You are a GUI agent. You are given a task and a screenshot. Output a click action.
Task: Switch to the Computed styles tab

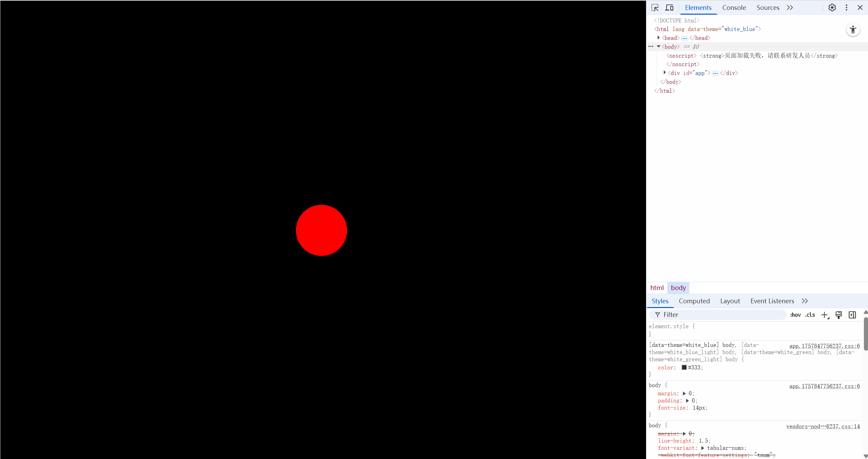click(694, 301)
